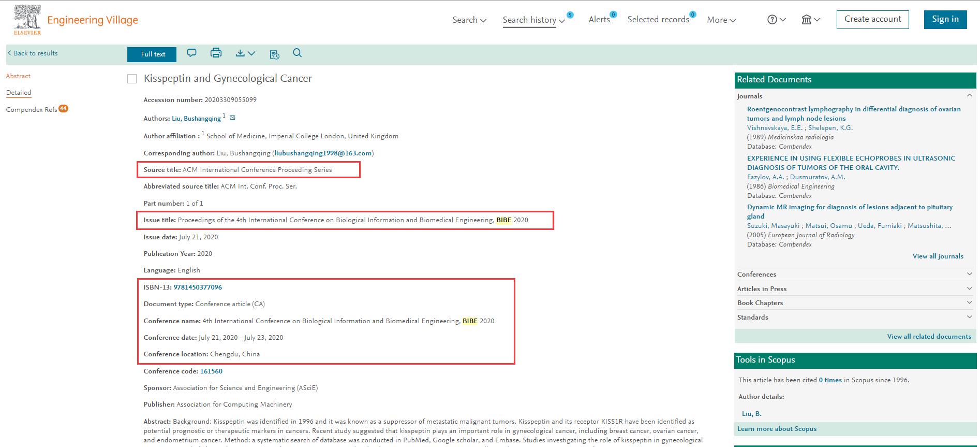Click the magnifier search icon in toolbar
Viewport: 980px width, 447px height.
[x=297, y=53]
